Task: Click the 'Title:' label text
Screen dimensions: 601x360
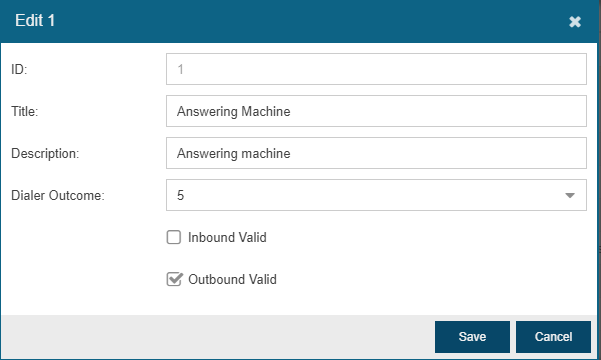Action: coord(25,112)
